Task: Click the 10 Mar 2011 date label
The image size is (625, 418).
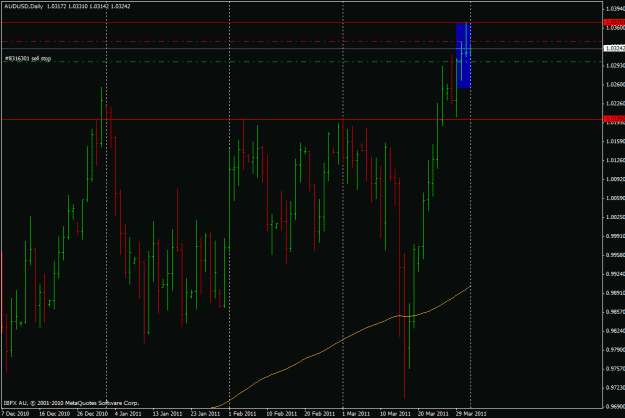Action: [x=395, y=414]
